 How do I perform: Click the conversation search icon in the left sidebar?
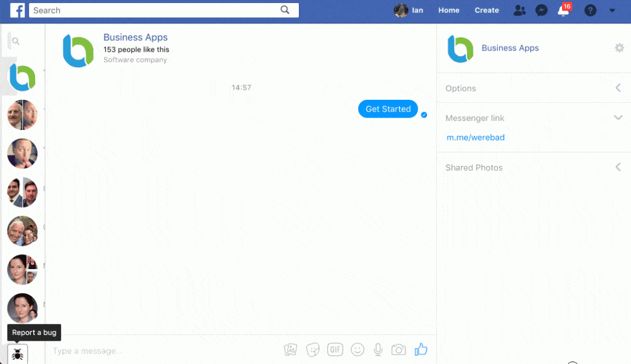(15, 41)
